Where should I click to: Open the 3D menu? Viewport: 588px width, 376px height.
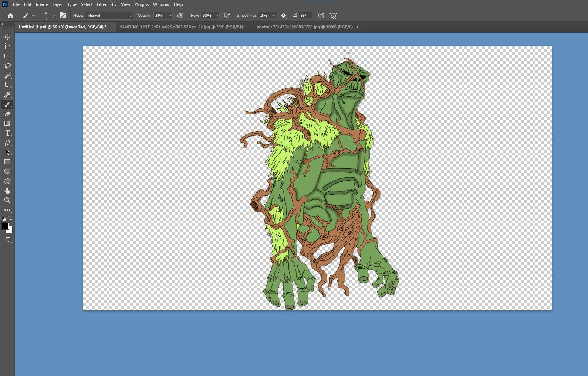pos(114,4)
